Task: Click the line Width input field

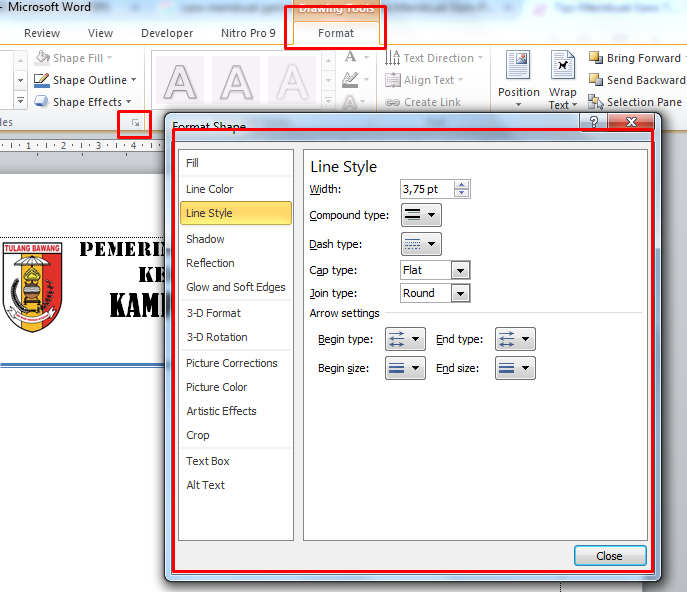Action: click(x=427, y=189)
